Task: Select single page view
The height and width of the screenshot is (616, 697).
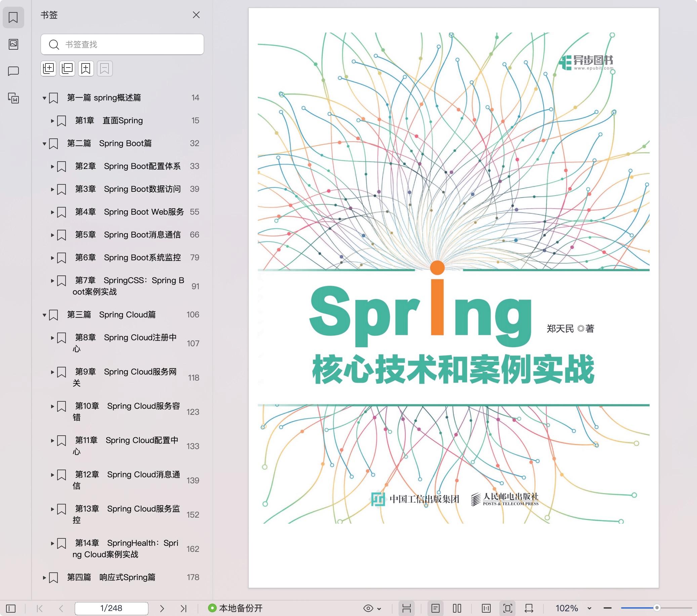Action: click(436, 608)
